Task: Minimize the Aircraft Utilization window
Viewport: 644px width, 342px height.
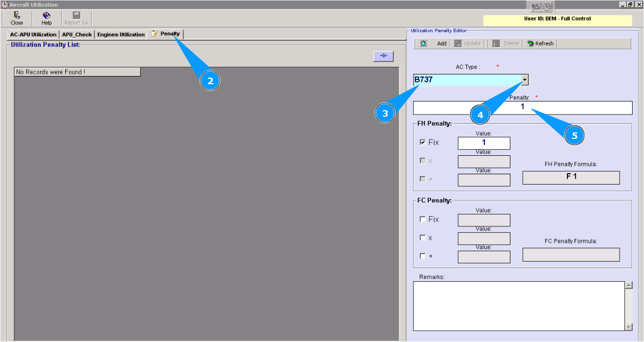Action: click(x=623, y=4)
